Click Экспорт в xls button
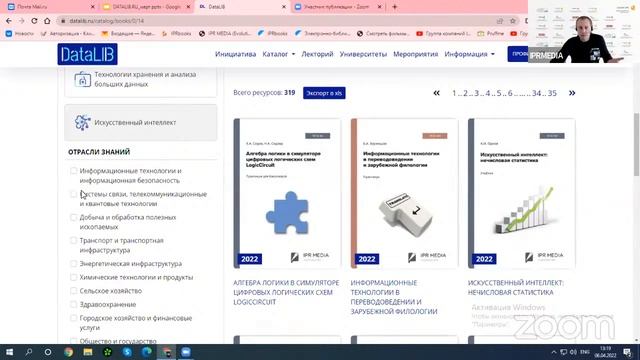640x360 pixels. [x=324, y=93]
